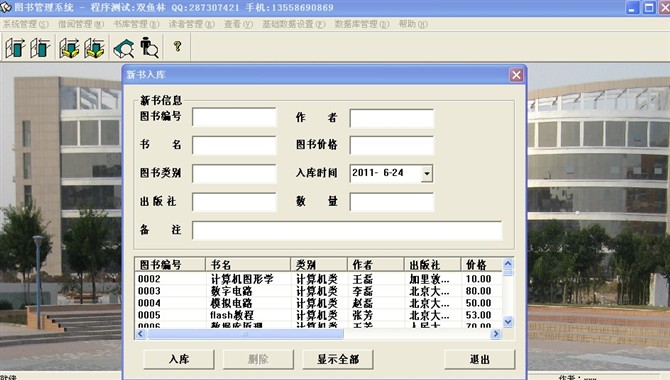Click the first toolbar icon, book with right arrow
Screen dimensions: 670x380
[15, 47]
